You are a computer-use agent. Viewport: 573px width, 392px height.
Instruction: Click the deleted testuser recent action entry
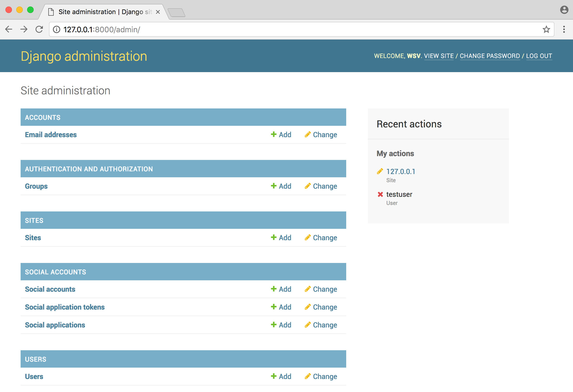pos(399,194)
